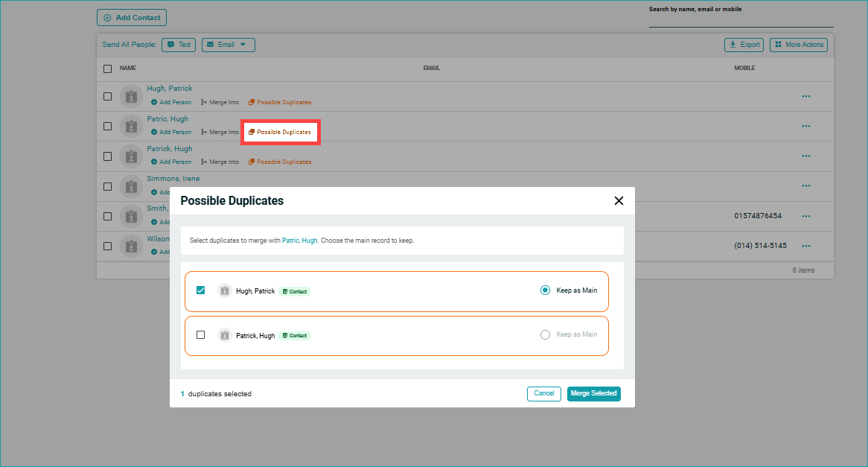Select Keep as Main for Hugh, Patrick

tap(545, 290)
